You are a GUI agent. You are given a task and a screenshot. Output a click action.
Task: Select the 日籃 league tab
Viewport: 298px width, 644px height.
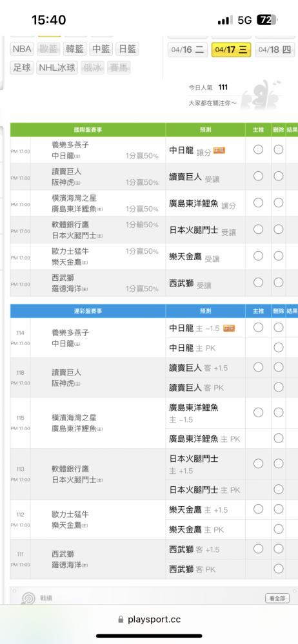point(127,50)
